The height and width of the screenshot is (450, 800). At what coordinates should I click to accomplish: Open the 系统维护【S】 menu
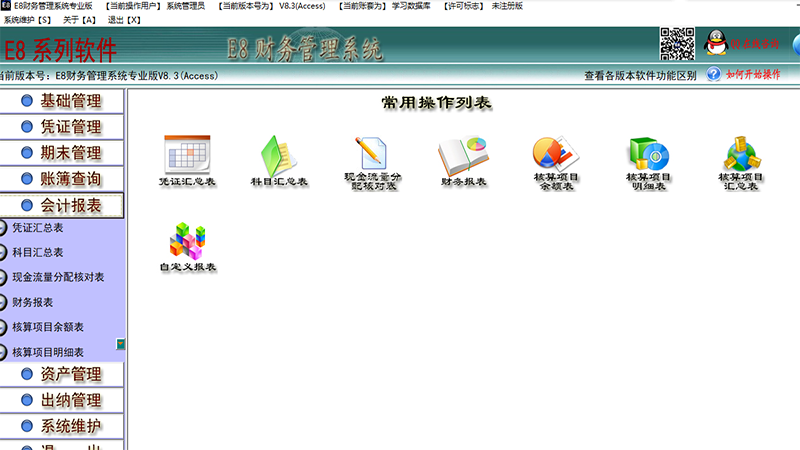click(28, 20)
